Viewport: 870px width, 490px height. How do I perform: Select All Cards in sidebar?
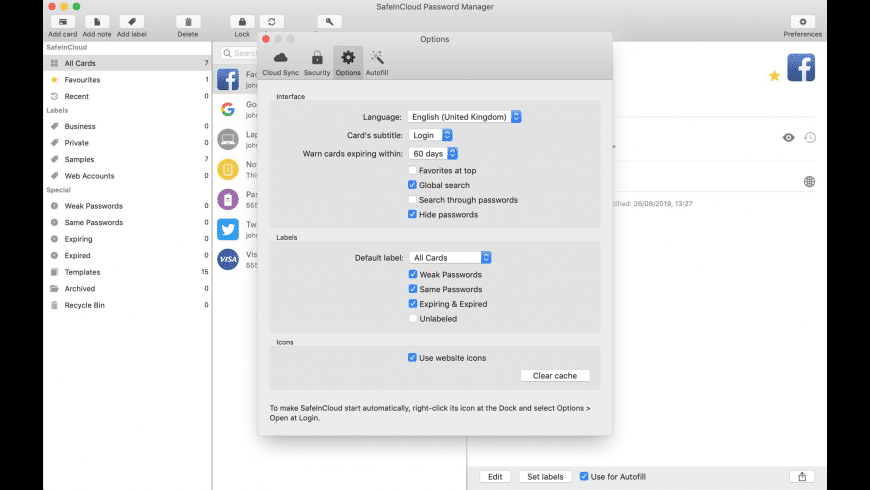click(x=128, y=63)
